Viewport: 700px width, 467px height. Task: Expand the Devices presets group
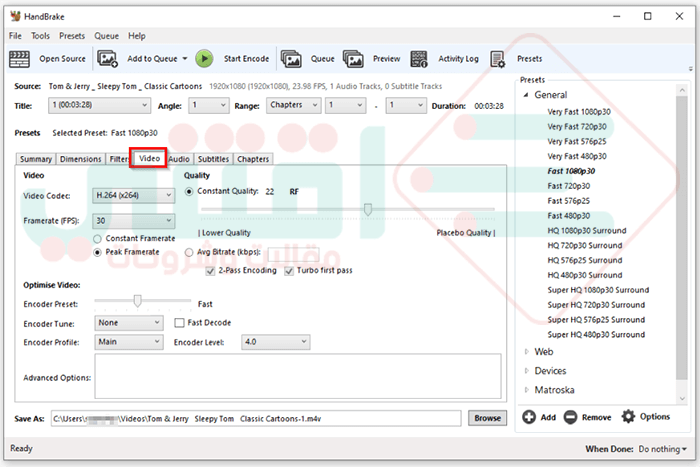[527, 371]
